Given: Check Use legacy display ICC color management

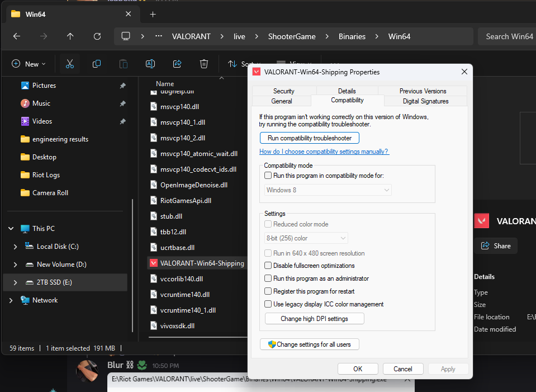Looking at the screenshot, I should pyautogui.click(x=268, y=304).
